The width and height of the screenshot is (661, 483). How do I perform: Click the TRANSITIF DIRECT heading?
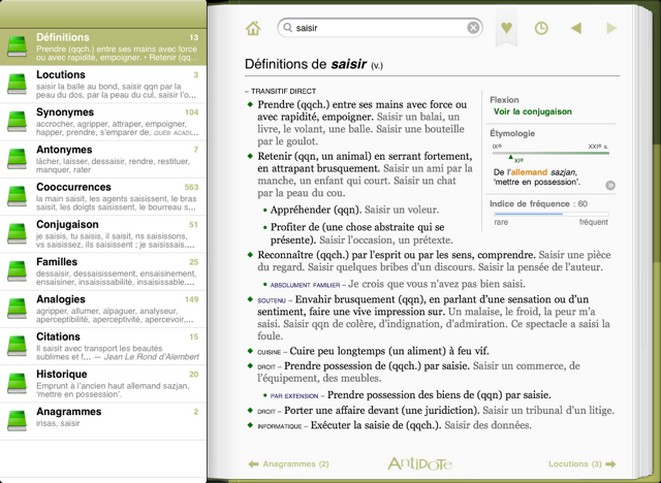[x=283, y=91]
